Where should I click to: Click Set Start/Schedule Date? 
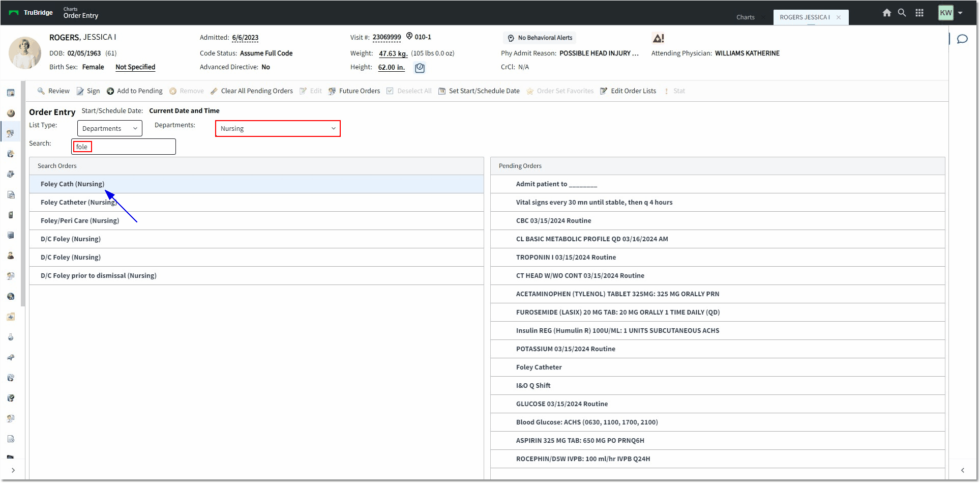pyautogui.click(x=479, y=91)
